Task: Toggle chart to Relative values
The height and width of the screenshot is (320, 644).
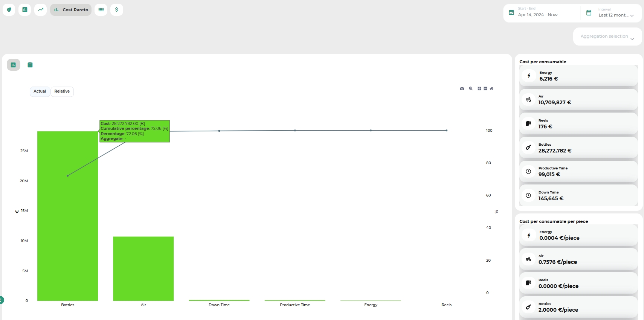Action: pyautogui.click(x=62, y=91)
